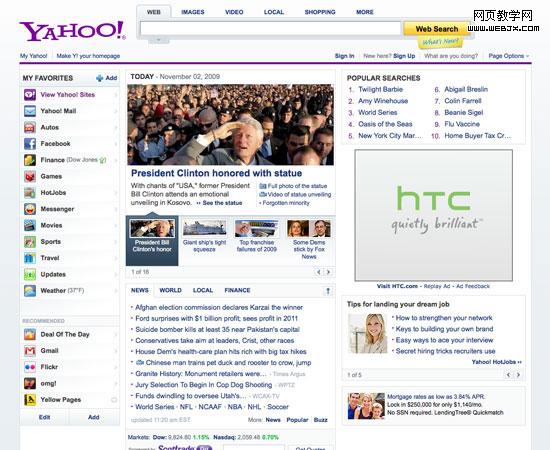Image resolution: width=550 pixels, height=450 pixels.
Task: Open the Games icon
Action: [x=30, y=176]
